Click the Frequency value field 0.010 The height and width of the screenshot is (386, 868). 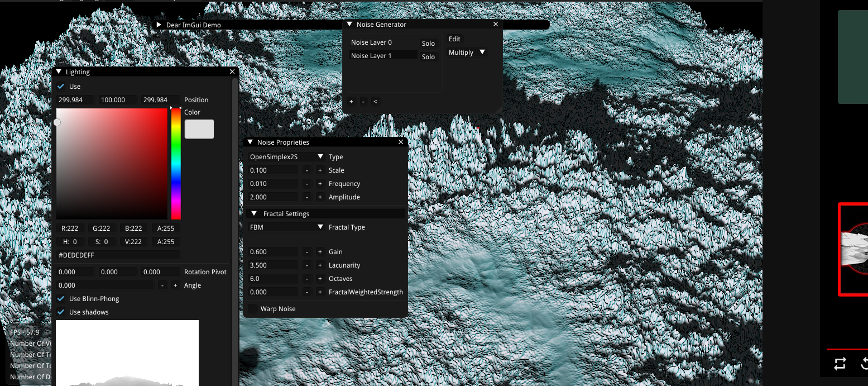[273, 184]
